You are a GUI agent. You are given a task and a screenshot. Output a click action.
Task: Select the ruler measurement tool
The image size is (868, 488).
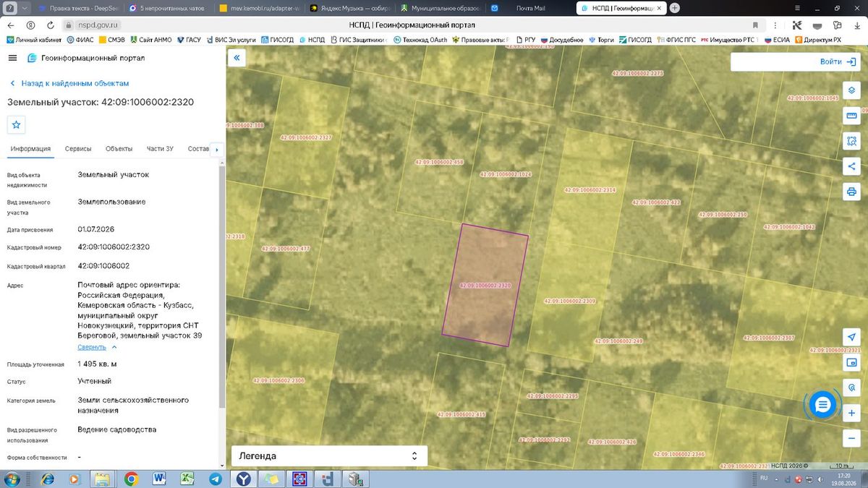(x=851, y=116)
